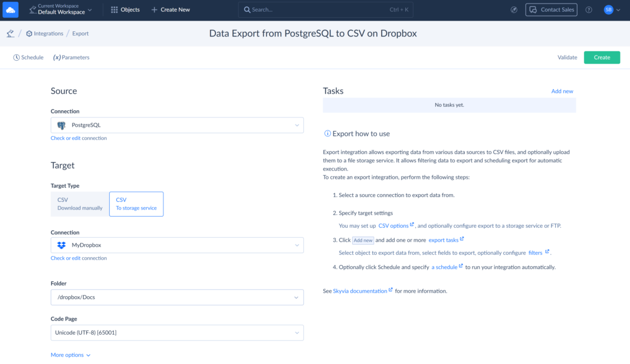This screenshot has width=630, height=364.
Task: Open the Skyvia home cloud icon
Action: click(x=9, y=9)
